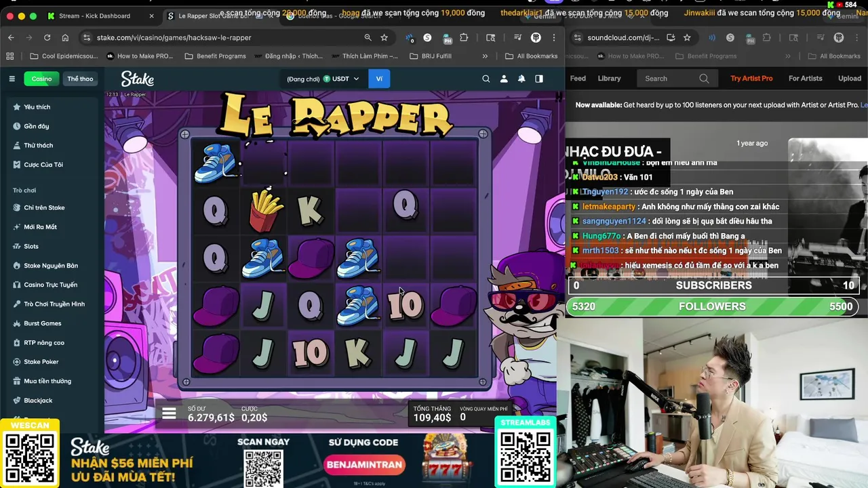Open Đăng nhập ‹ Thích... bookmark

coord(288,56)
